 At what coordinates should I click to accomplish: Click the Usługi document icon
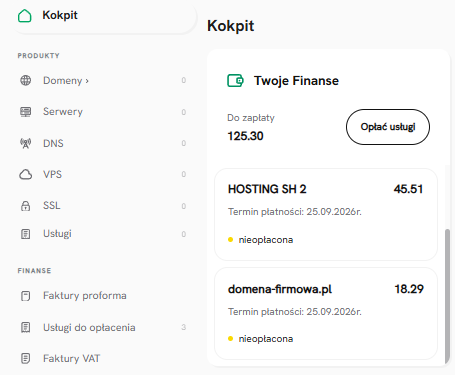pos(26,234)
